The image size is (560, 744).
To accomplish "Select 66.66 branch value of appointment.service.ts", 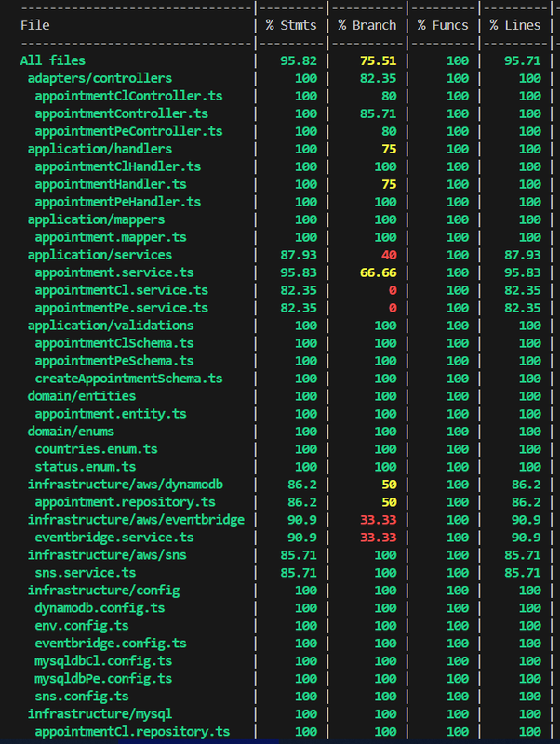I will 379,272.
